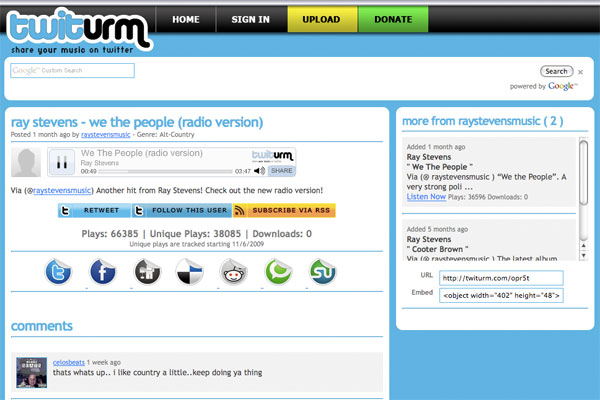The width and height of the screenshot is (600, 400).
Task: Seek within the player progress bar
Action: (x=165, y=171)
